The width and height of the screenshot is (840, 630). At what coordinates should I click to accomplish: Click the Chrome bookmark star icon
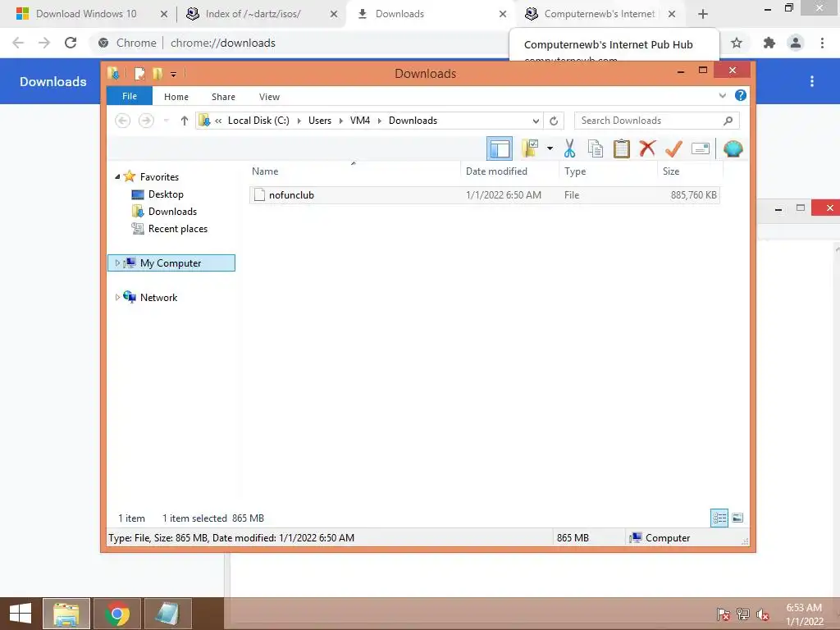tap(737, 43)
